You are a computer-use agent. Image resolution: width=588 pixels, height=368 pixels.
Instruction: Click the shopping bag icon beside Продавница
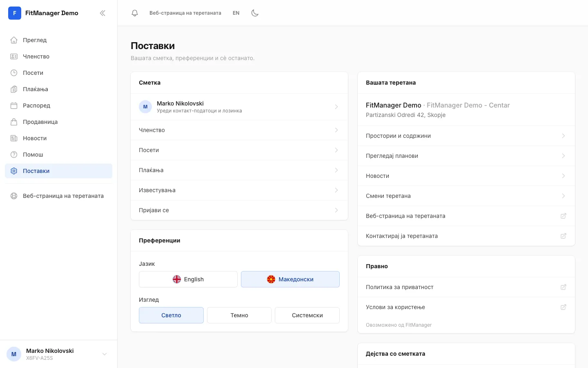(x=14, y=122)
